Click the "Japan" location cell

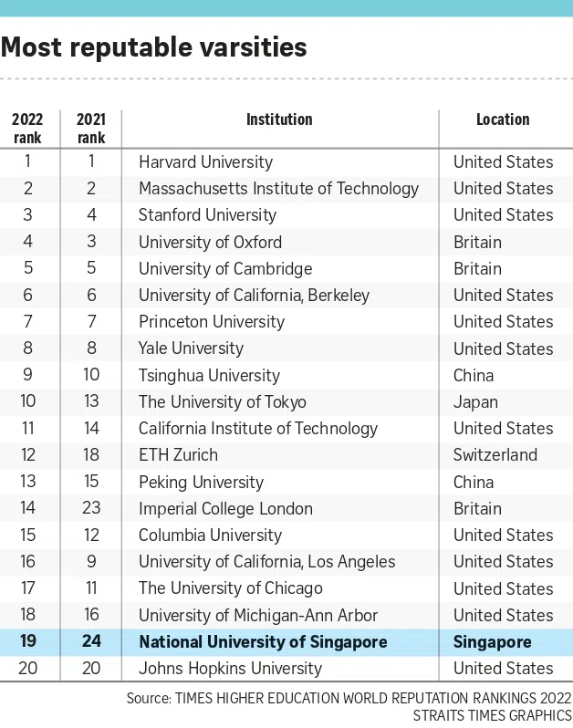pos(475,402)
